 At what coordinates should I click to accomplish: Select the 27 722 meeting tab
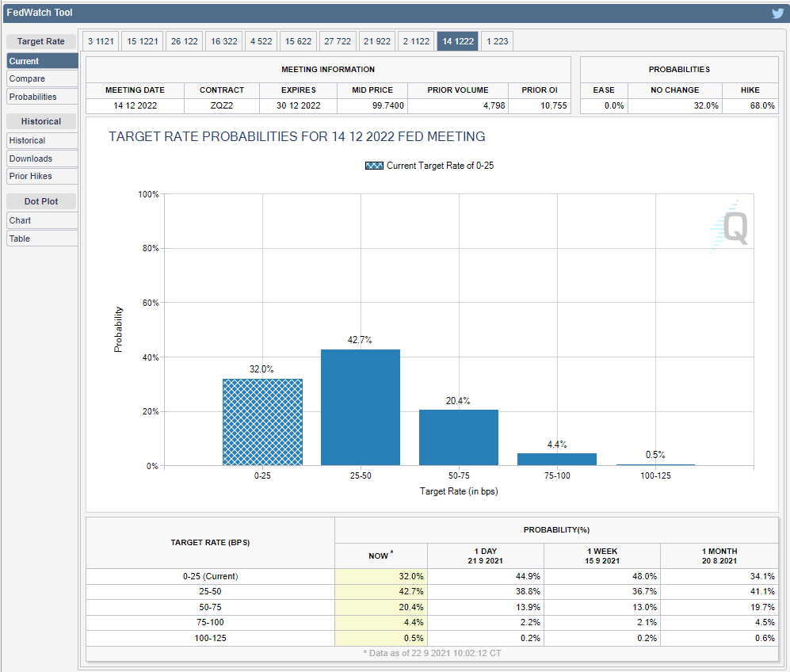point(338,41)
